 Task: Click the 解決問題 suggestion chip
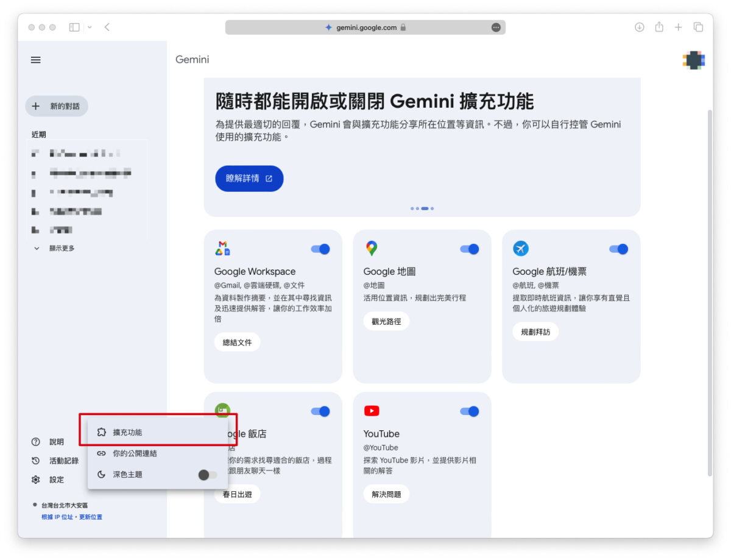point(386,494)
